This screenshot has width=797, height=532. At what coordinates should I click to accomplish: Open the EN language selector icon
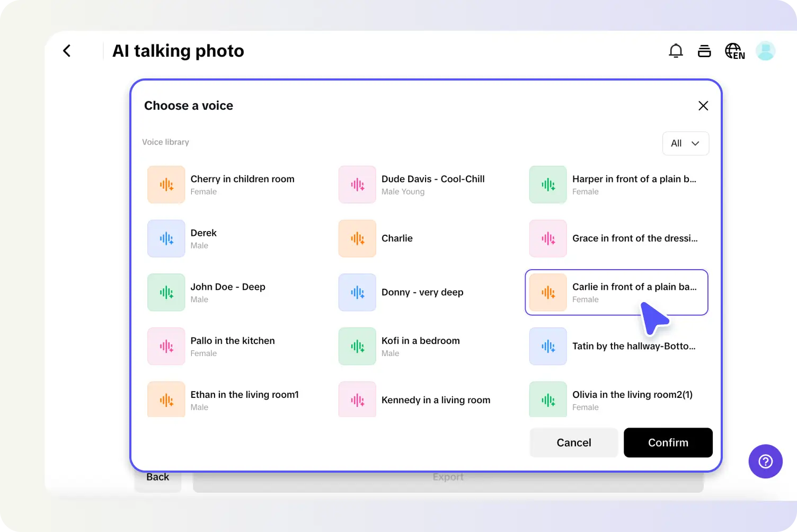click(x=734, y=50)
